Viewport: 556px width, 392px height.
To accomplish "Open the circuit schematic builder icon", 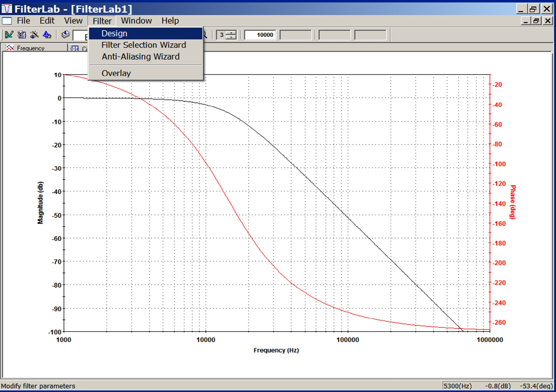I will point(22,34).
